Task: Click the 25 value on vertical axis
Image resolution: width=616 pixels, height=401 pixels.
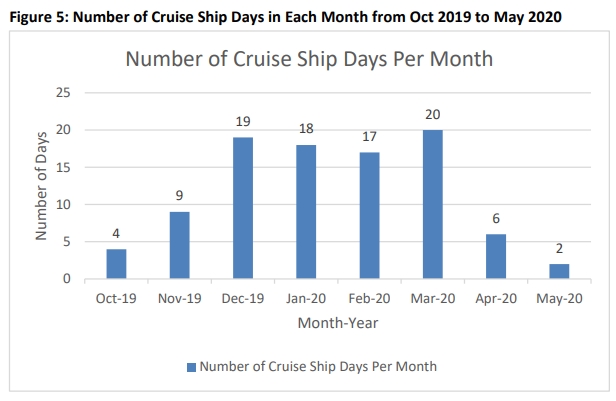Action: point(63,93)
